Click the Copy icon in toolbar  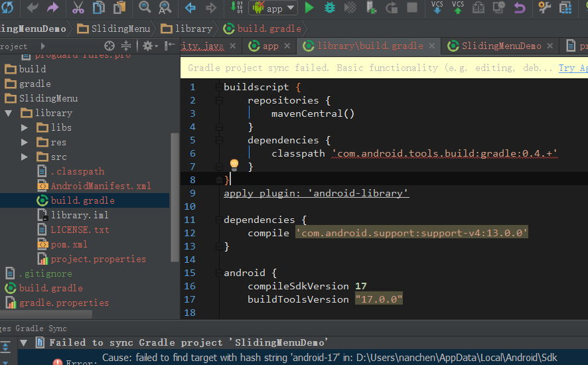99,7
